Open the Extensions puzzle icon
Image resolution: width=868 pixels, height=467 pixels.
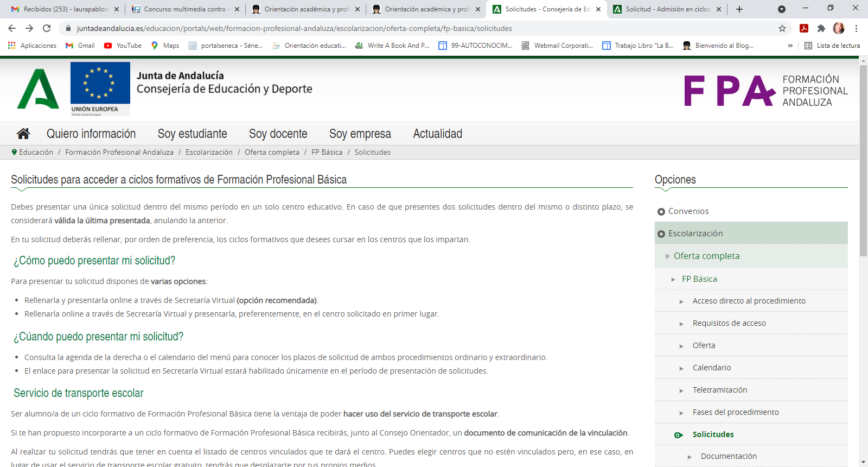821,28
